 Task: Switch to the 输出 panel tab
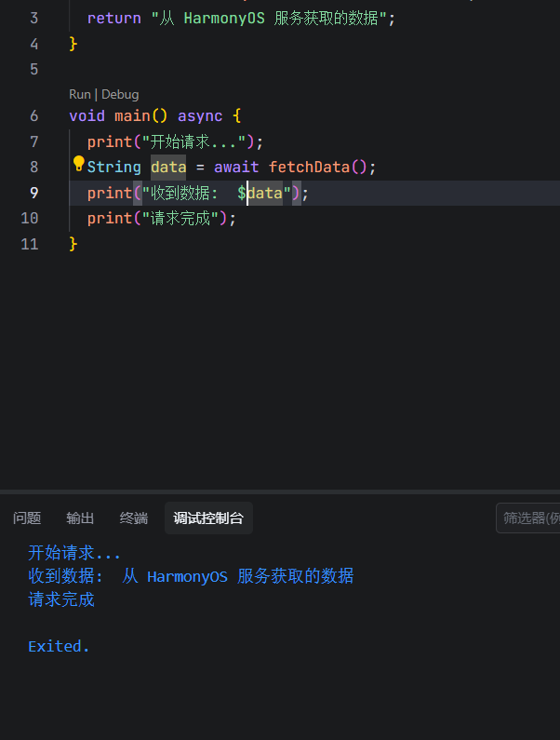click(x=80, y=518)
